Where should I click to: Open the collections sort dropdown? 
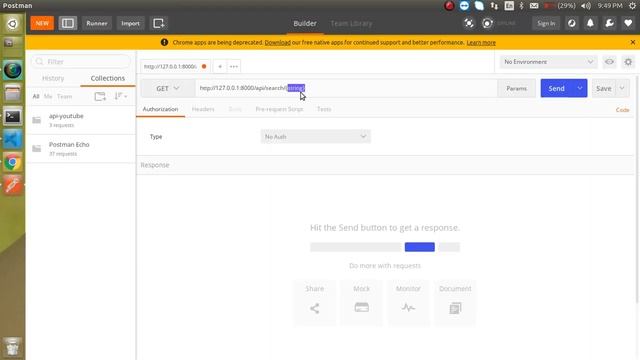[121, 96]
